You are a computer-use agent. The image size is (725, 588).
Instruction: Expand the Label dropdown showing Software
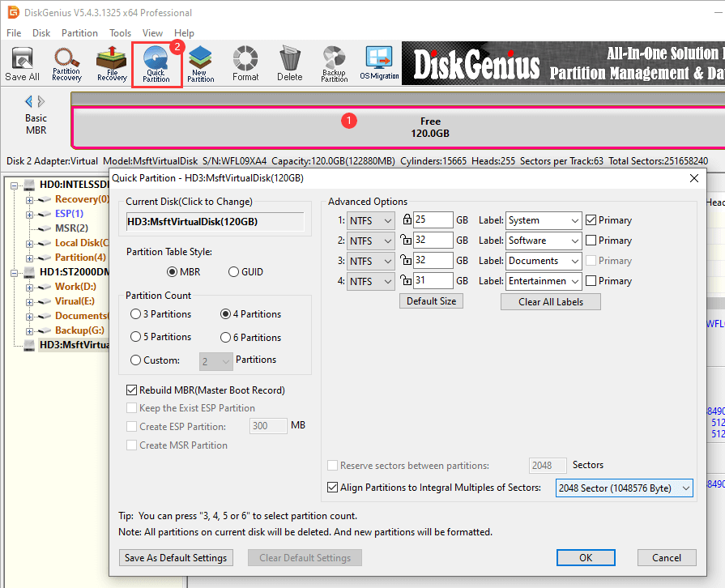(543, 241)
